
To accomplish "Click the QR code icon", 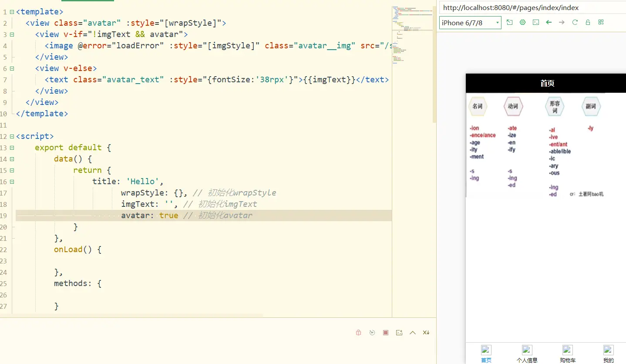I will click(x=601, y=22).
